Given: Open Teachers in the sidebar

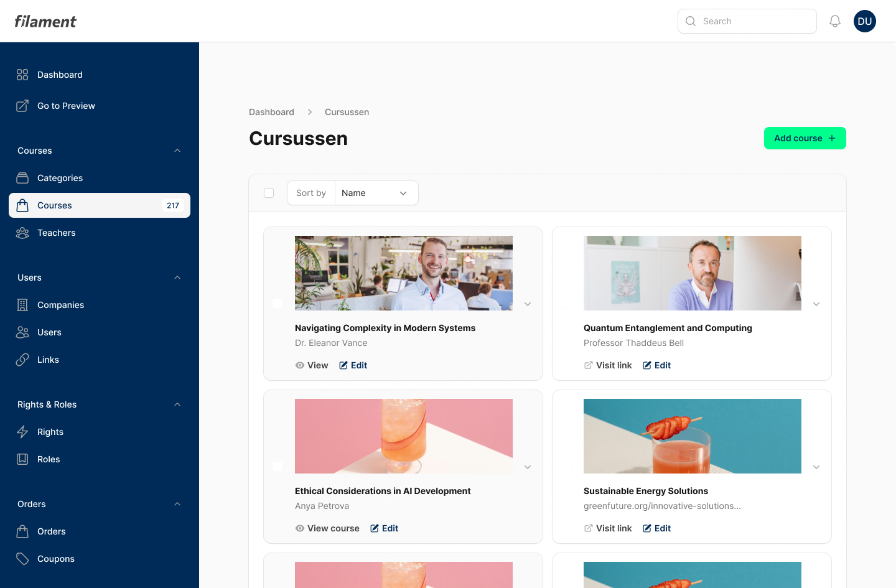Looking at the screenshot, I should pyautogui.click(x=100, y=233).
